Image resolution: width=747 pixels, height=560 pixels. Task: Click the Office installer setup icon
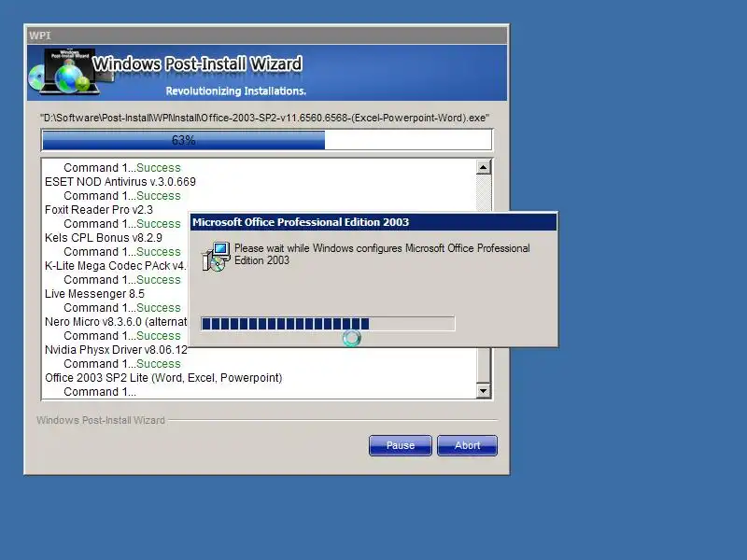(x=216, y=256)
